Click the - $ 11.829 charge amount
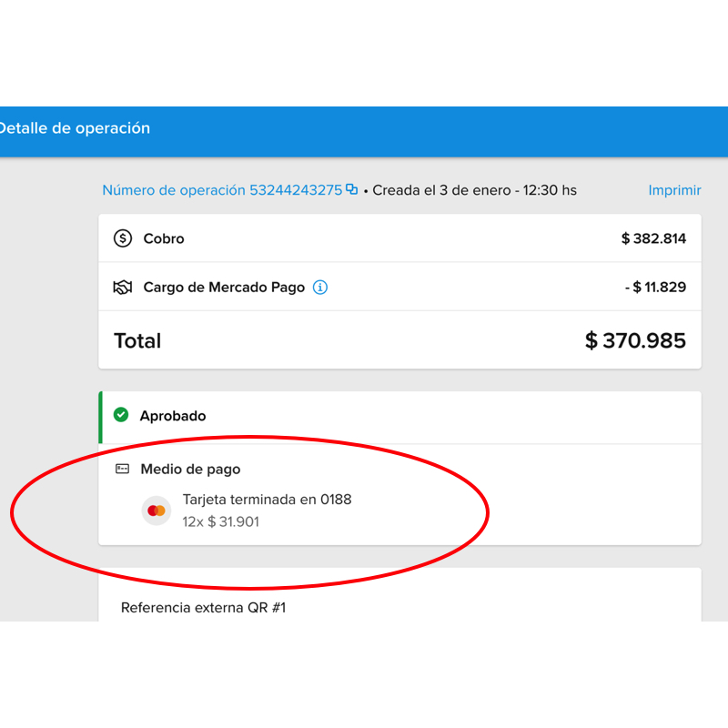Screen dimensions: 728x728 (x=655, y=288)
